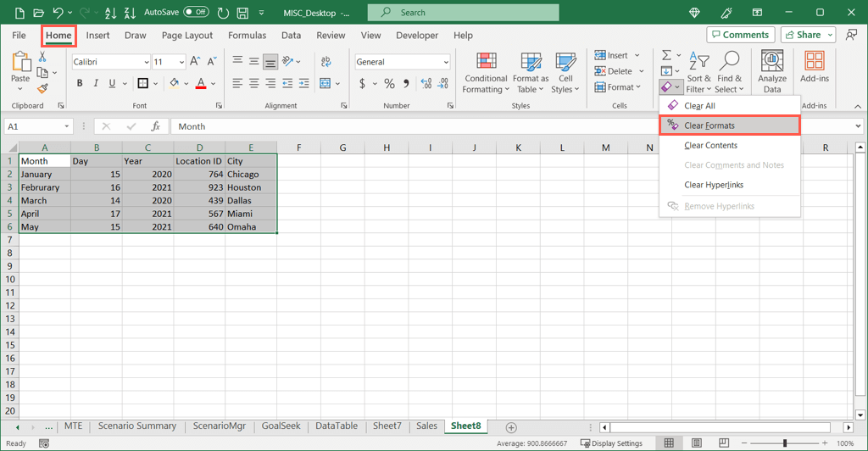Choose Clear Formats from the menu
Viewport: 868px width, 451px height.
point(729,125)
